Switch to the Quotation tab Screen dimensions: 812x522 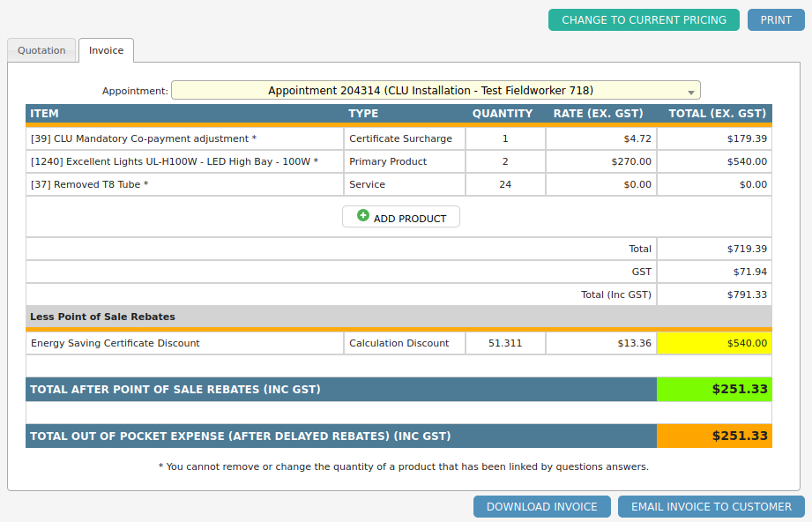[x=42, y=50]
